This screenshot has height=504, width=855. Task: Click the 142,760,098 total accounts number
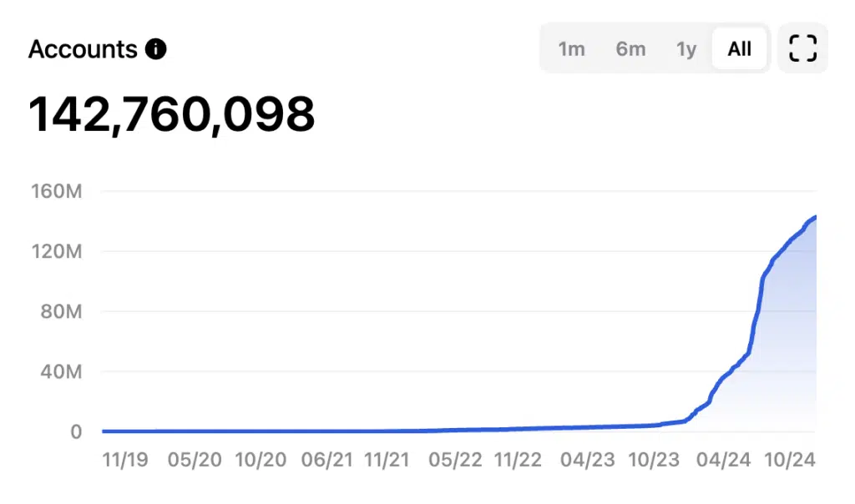click(172, 114)
